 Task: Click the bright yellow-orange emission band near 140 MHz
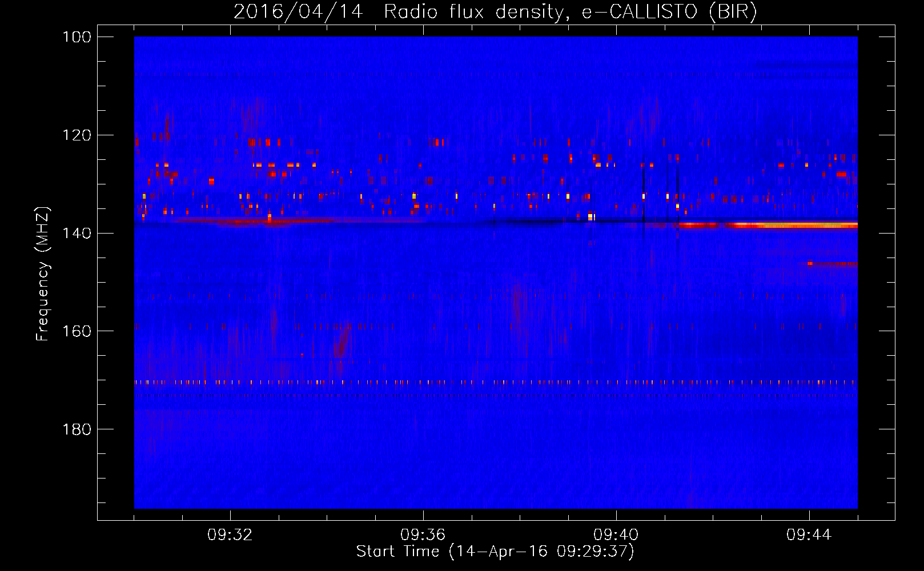[x=768, y=226]
